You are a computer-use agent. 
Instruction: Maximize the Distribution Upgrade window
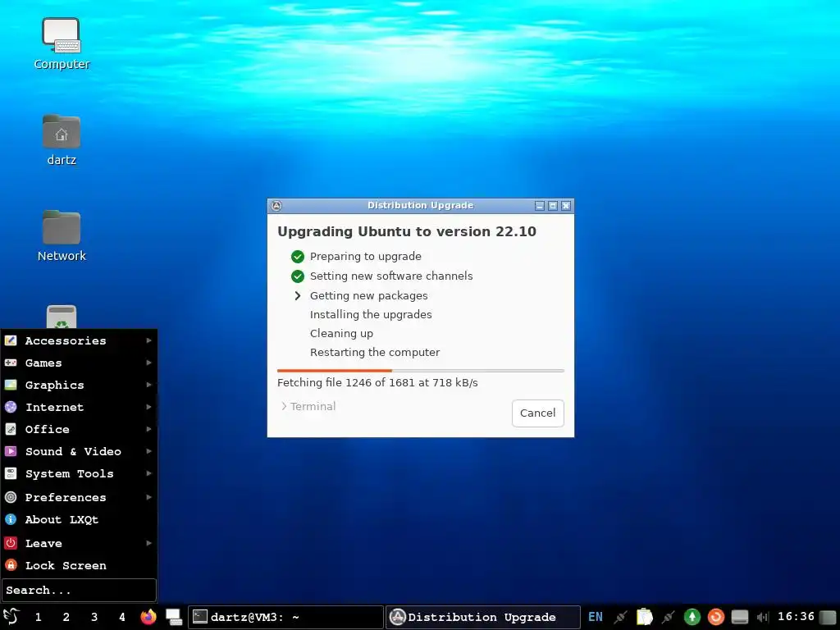553,206
